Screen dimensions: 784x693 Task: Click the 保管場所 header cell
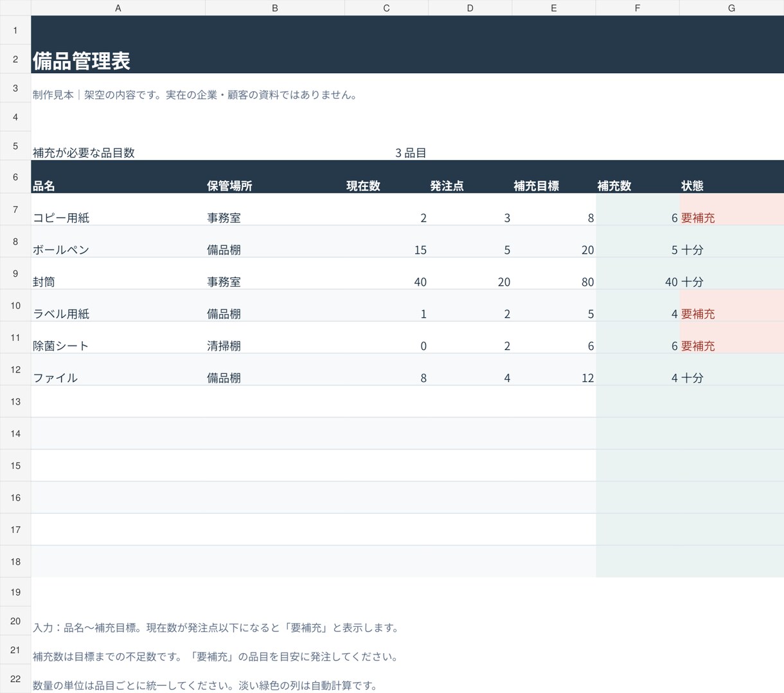click(x=275, y=177)
